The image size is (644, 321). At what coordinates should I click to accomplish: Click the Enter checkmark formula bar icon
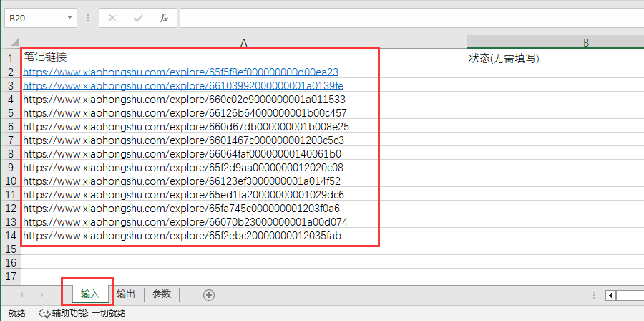pos(138,18)
